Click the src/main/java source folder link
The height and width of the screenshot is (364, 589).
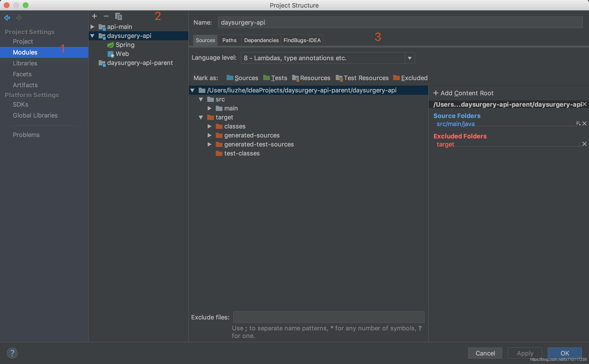[456, 124]
